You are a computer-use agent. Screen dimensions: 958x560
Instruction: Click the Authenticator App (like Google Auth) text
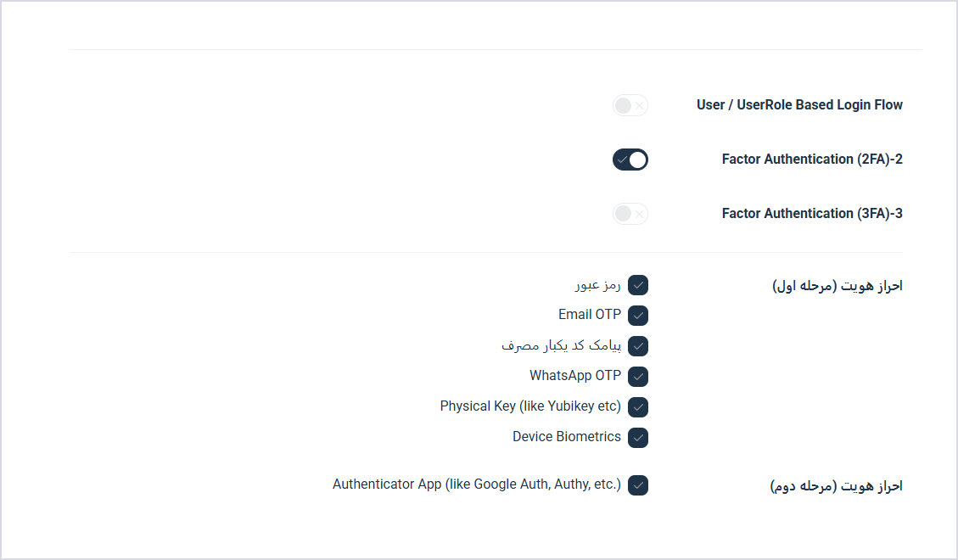coord(477,484)
